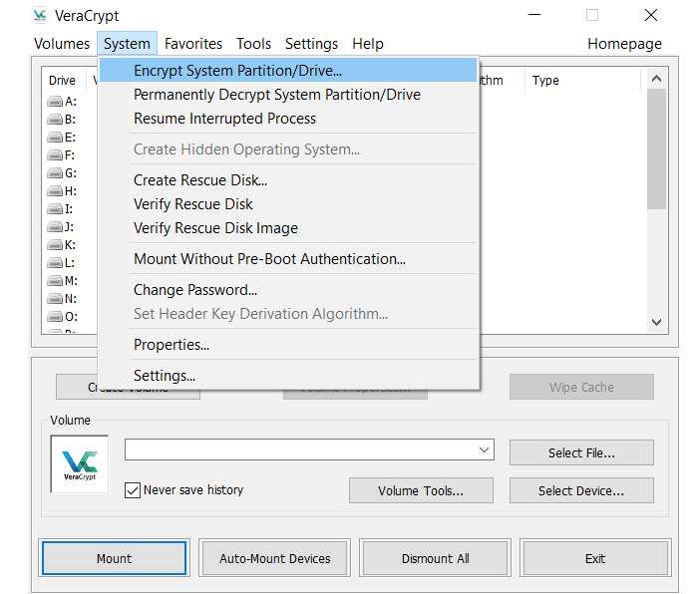Select drive I: icon in list

55,209
